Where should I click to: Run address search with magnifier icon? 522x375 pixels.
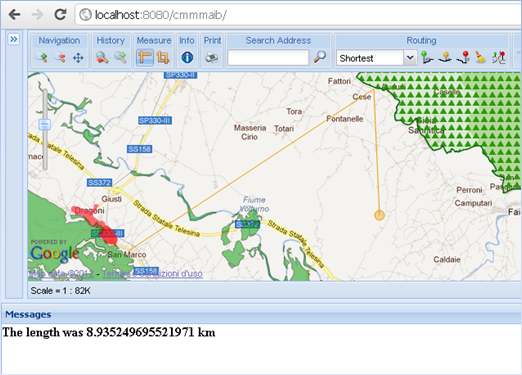pos(320,57)
